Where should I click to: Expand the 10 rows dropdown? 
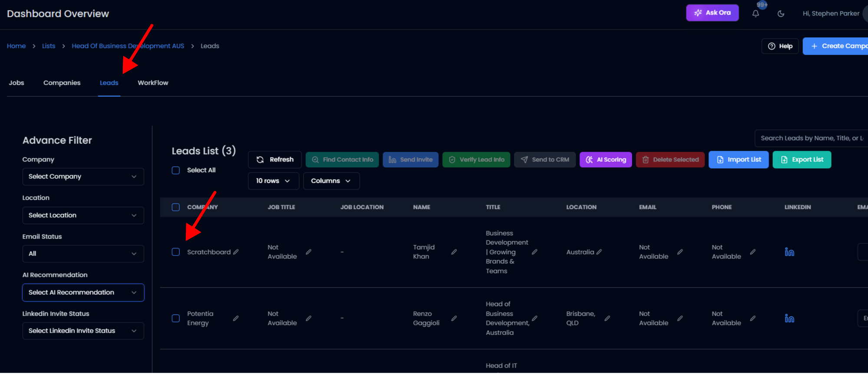point(273,181)
